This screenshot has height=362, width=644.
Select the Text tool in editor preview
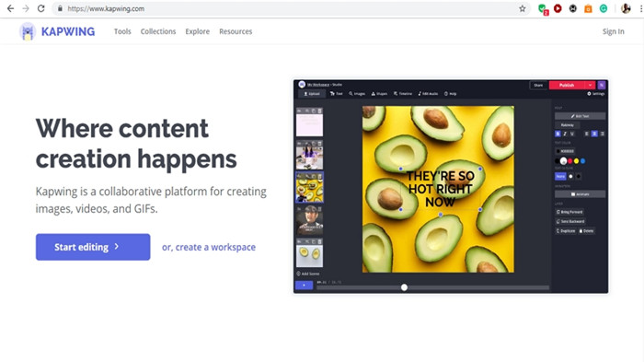[x=336, y=94]
